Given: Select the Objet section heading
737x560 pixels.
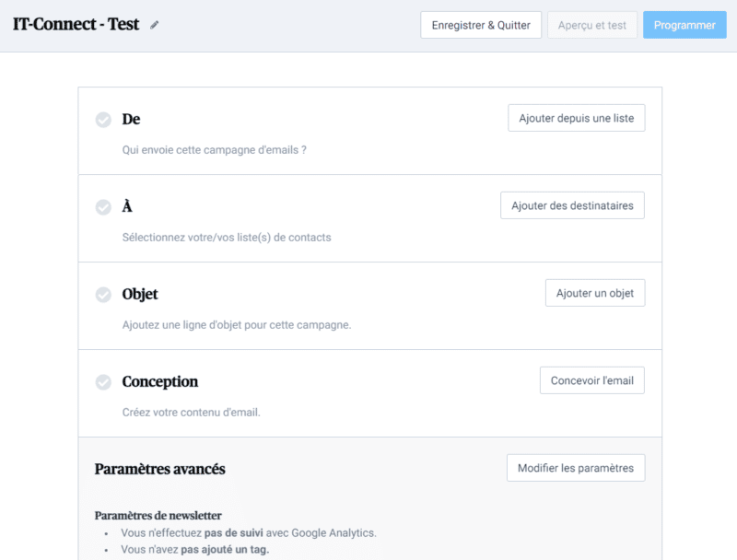Looking at the screenshot, I should click(x=141, y=295).
